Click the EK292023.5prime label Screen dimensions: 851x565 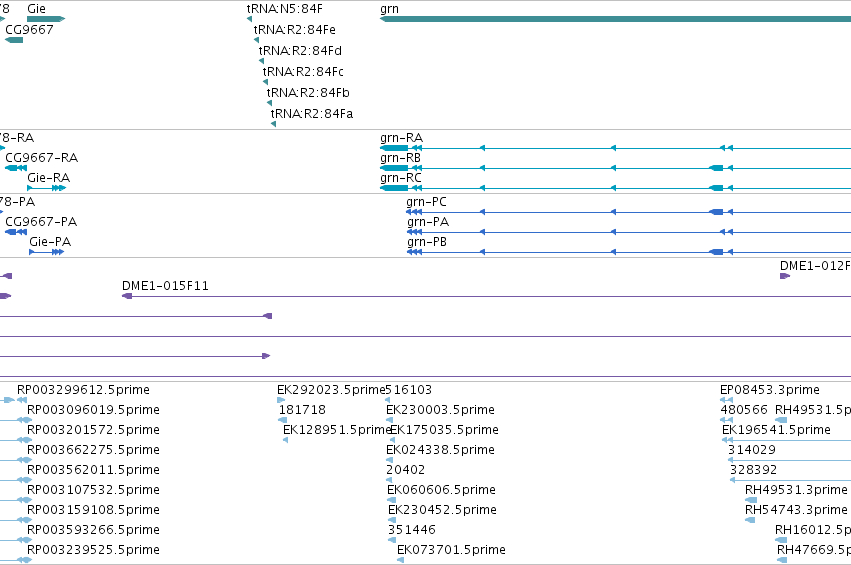tap(331, 390)
